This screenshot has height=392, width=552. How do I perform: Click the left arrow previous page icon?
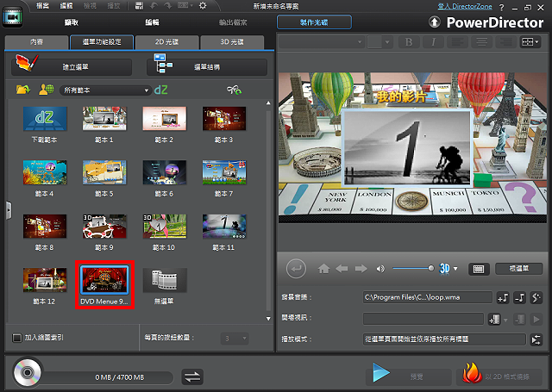coord(342,269)
